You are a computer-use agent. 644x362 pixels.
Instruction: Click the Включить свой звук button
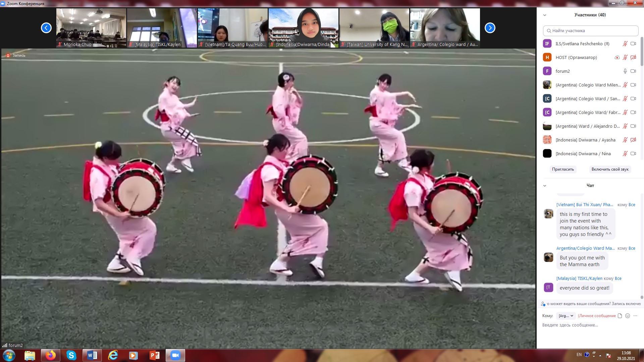click(610, 169)
